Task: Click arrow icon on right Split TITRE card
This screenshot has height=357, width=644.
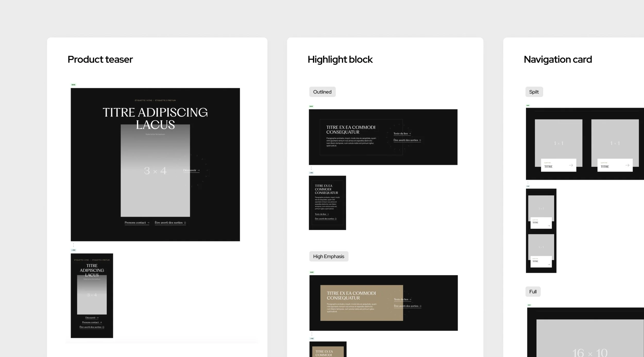Action: 627,165
